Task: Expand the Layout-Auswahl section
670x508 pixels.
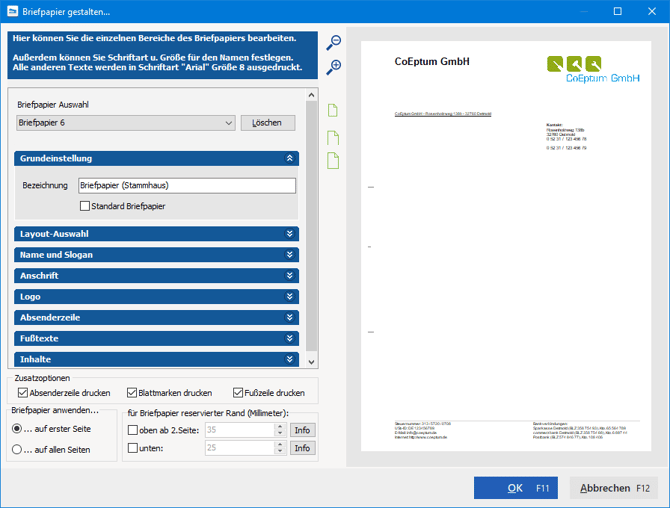Action: point(290,234)
